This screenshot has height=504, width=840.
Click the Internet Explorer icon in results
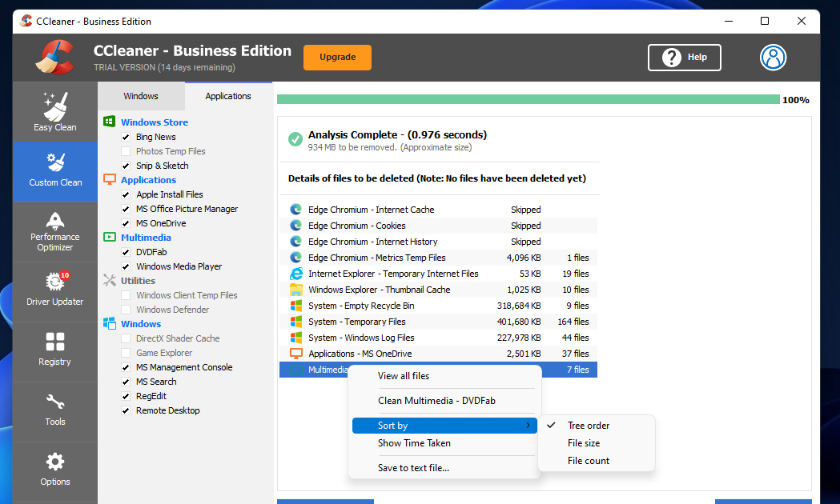(x=295, y=274)
